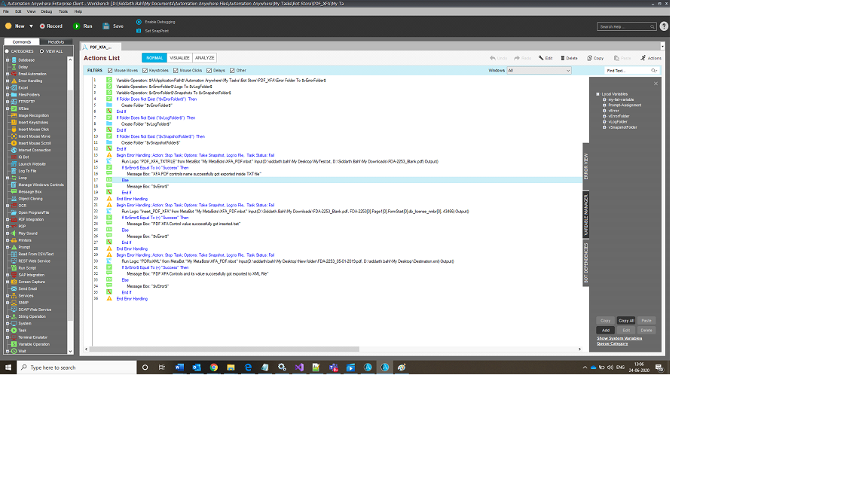868x488 pixels.
Task: Toggle the Delays filter checkbox
Action: [209, 70]
